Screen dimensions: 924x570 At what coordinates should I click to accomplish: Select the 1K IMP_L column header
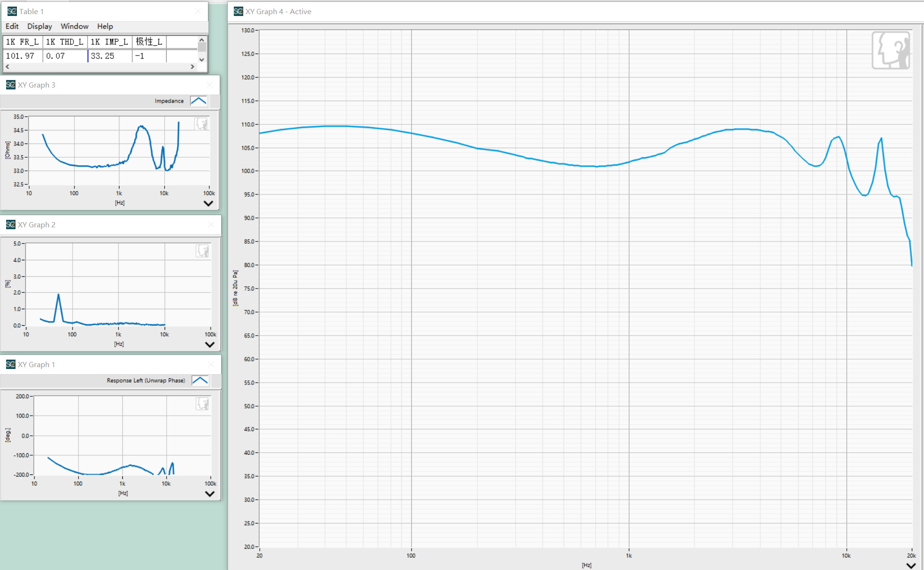110,42
